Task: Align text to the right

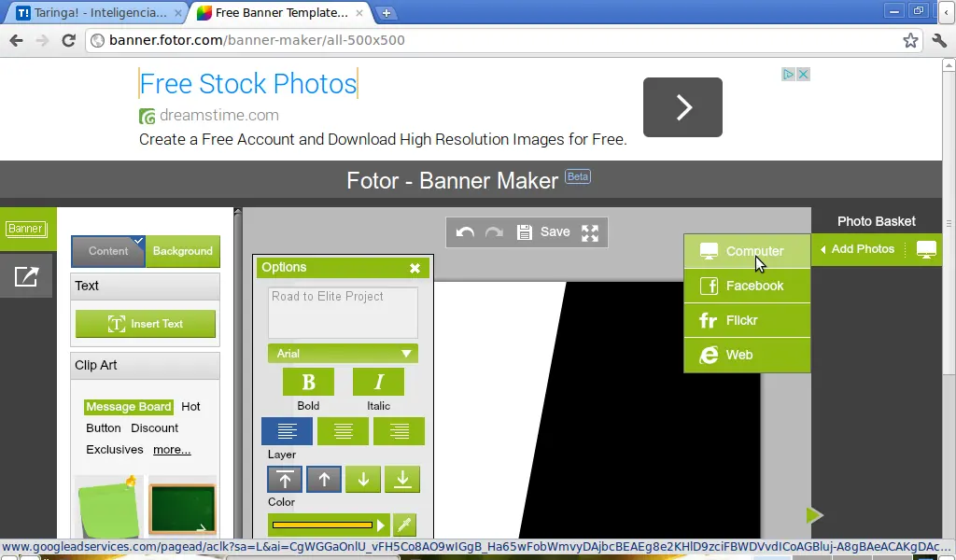Action: pyautogui.click(x=400, y=431)
